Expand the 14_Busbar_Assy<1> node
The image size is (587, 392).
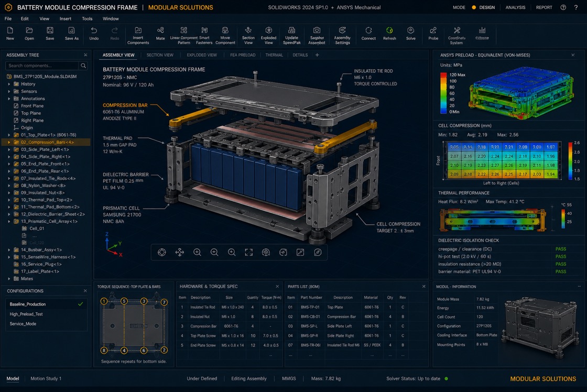(9, 250)
